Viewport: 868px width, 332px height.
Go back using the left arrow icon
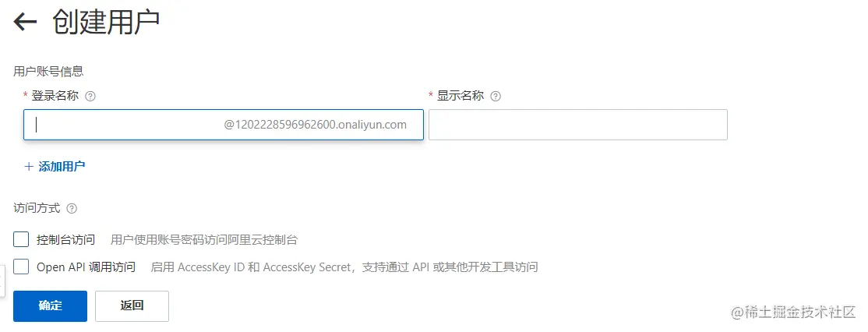point(25,22)
